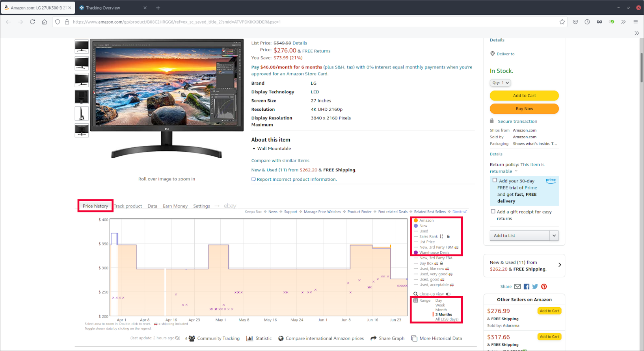644x351 pixels.
Task: Select side-profile monitor thumbnail
Action: 82,113
